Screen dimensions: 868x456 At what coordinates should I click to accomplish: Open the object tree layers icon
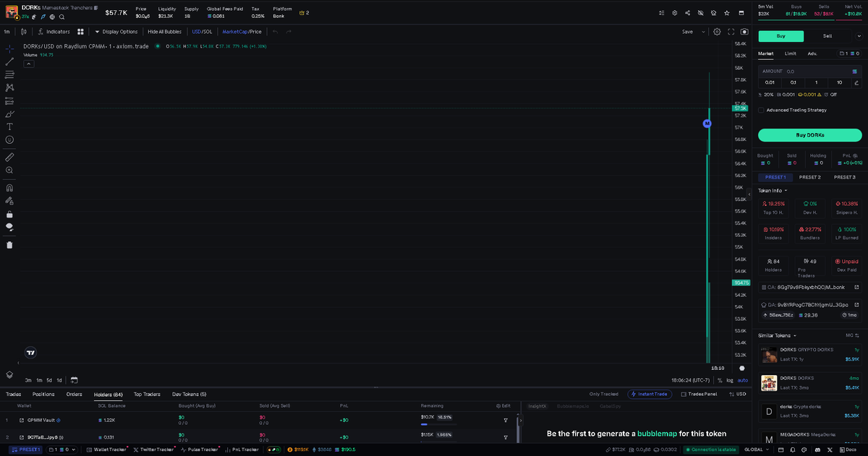9,374
